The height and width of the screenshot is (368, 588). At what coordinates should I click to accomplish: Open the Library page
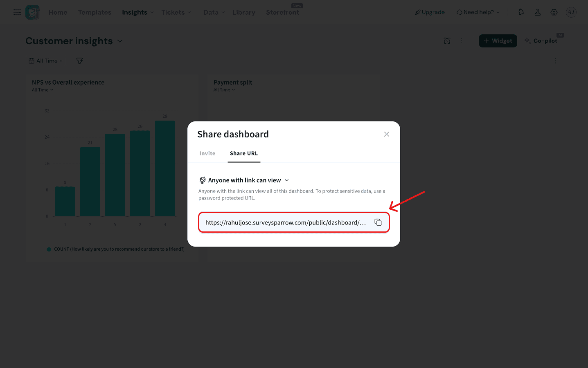point(244,12)
